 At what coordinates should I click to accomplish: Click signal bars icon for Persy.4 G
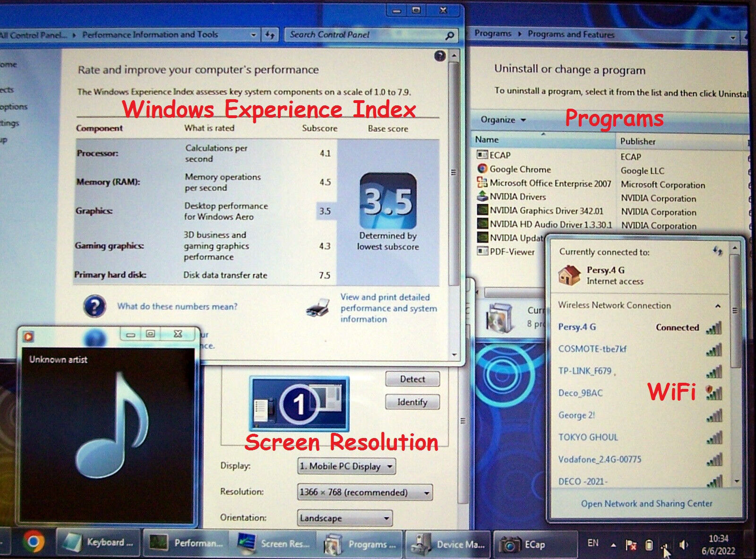coord(714,327)
